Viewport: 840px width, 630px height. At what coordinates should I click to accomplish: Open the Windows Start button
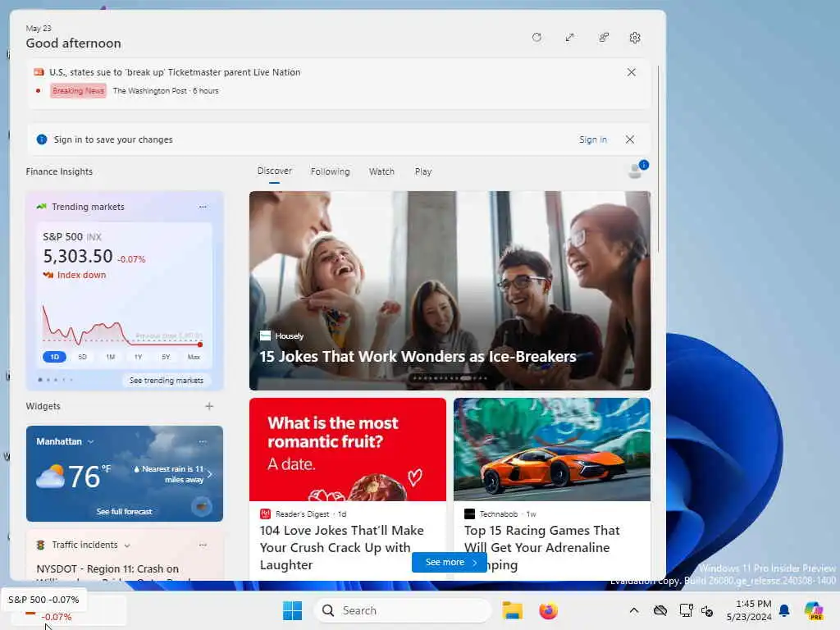pos(293,610)
